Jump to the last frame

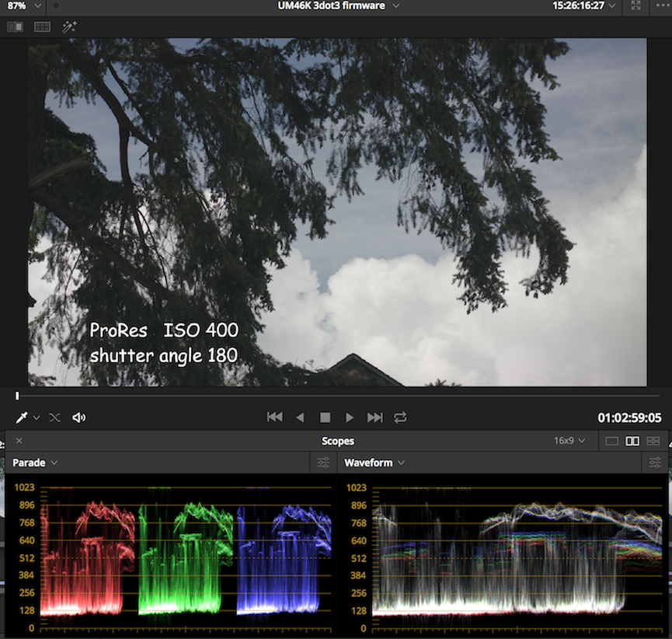(x=375, y=417)
